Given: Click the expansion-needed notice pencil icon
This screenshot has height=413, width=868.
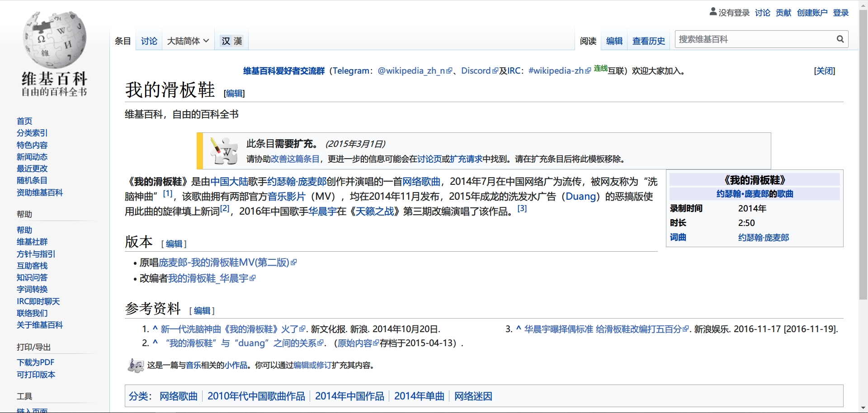Looking at the screenshot, I should 224,151.
